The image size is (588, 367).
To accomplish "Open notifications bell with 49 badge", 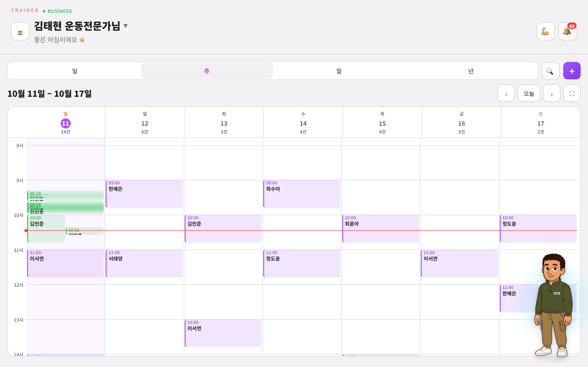I will (568, 31).
